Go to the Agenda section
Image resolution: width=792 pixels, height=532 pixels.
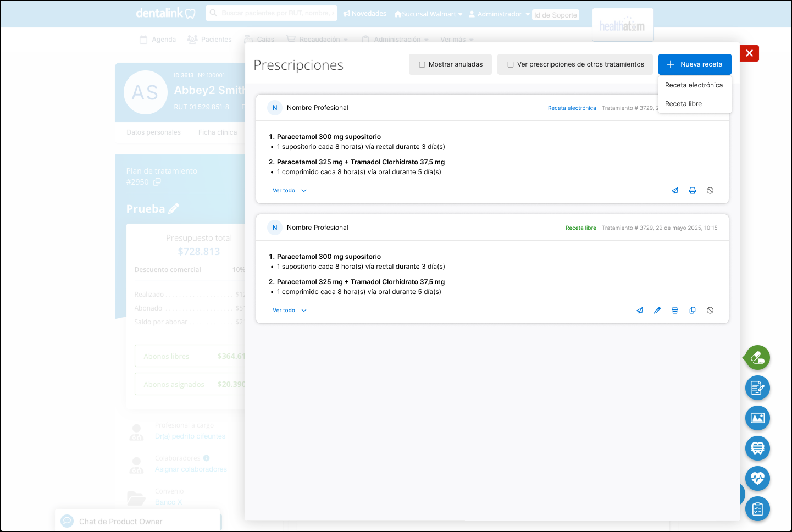[x=158, y=40]
